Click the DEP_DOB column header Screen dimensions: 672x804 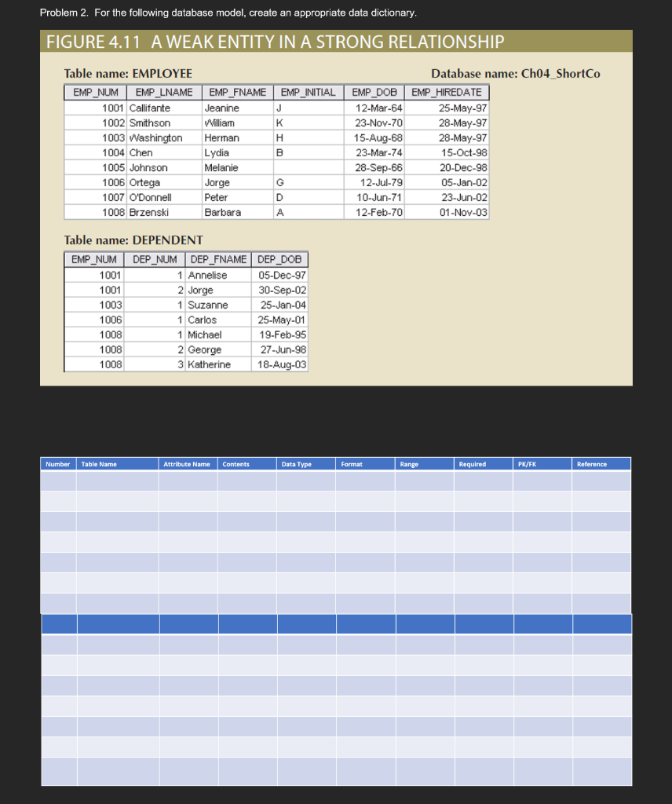279,259
